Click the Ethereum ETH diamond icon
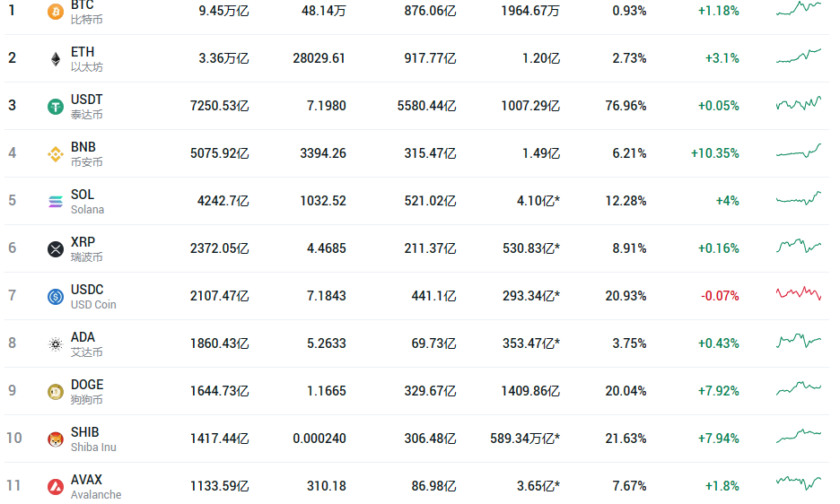The width and height of the screenshot is (840, 504). coord(55,59)
